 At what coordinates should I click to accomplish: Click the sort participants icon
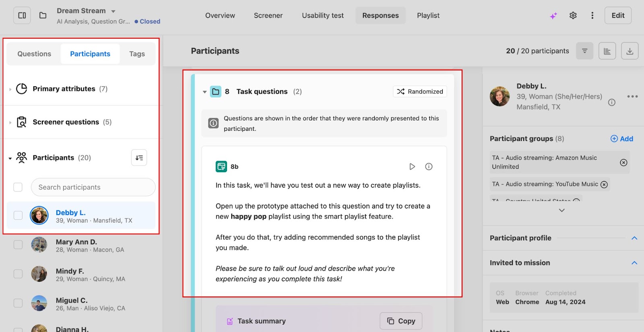[139, 158]
